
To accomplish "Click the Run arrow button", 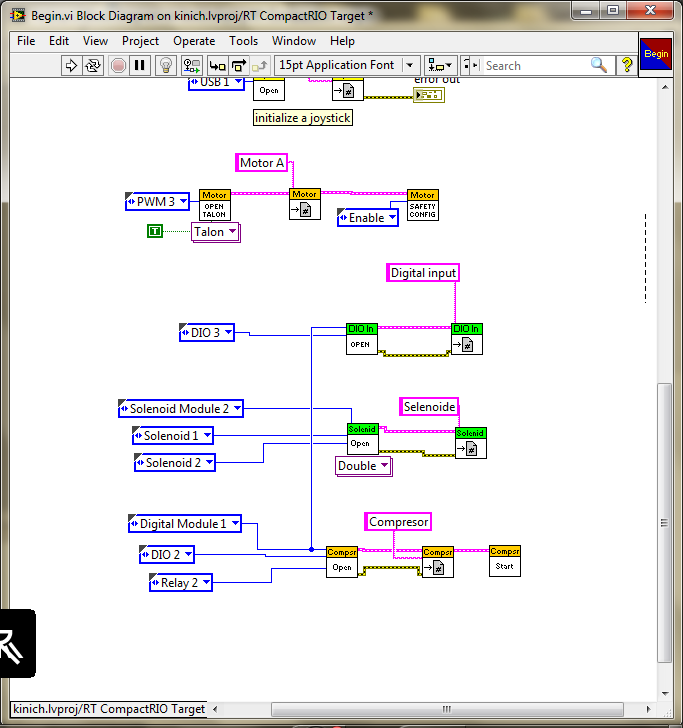I will coord(72,65).
